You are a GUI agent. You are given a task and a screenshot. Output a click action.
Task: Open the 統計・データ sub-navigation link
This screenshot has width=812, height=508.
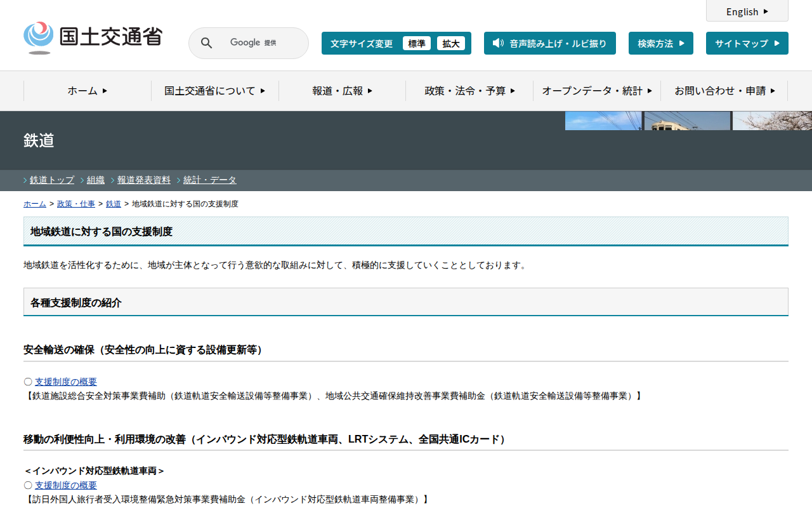tap(209, 180)
